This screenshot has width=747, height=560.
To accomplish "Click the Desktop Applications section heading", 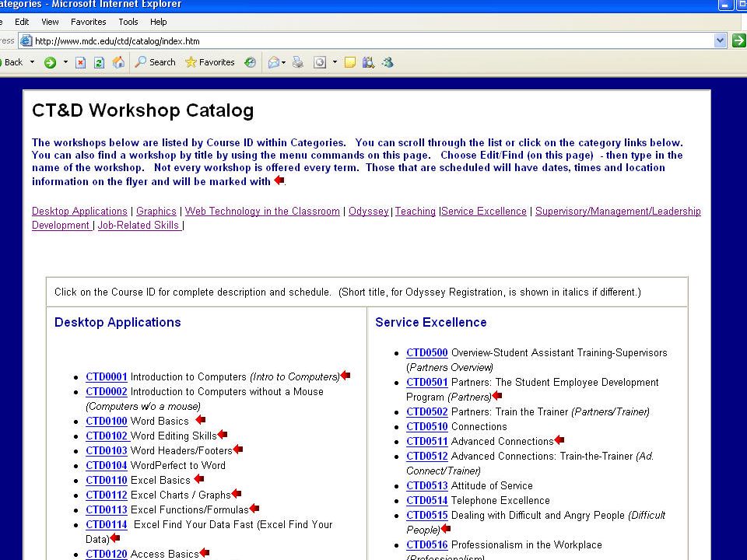I will tap(117, 322).
